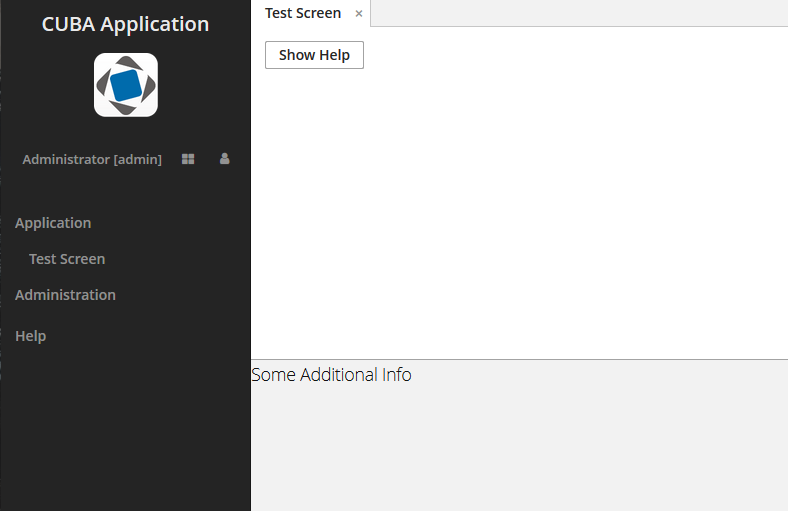Expand the Administration menu
788x511 pixels.
coord(65,295)
